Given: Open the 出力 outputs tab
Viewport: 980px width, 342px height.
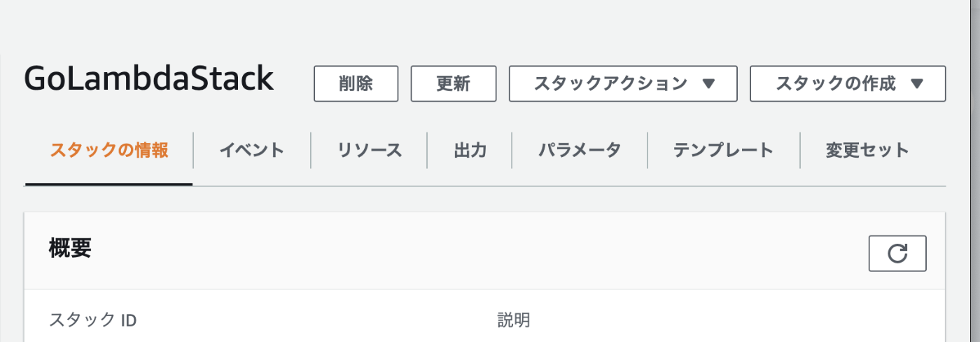Looking at the screenshot, I should 470,150.
